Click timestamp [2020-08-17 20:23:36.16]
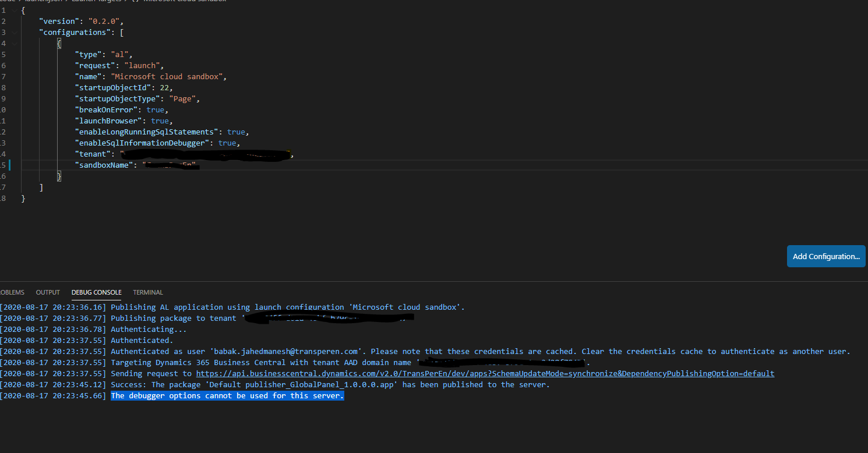Screen dimensions: 868x453 53,307
